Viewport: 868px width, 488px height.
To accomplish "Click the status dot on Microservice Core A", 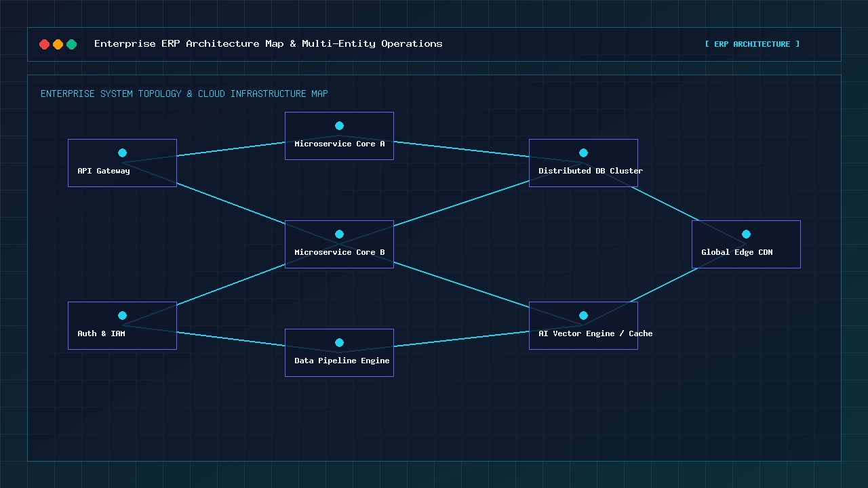I will point(339,125).
